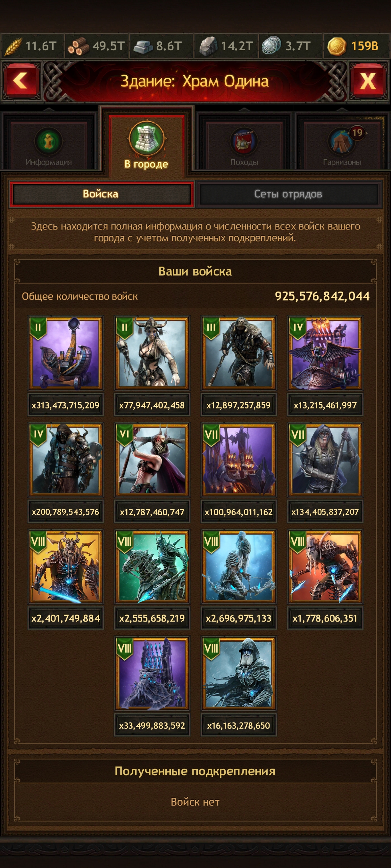Select the Войска sub-tab
This screenshot has height=868, width=391.
coord(101,194)
